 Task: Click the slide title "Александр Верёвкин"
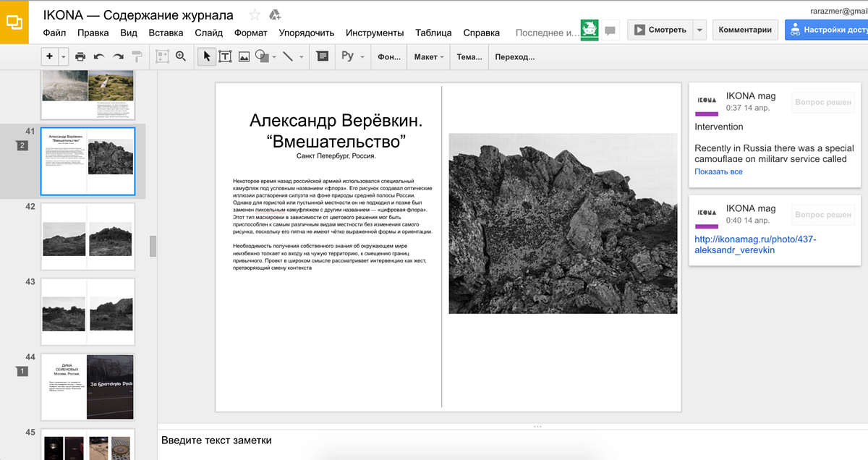point(336,121)
